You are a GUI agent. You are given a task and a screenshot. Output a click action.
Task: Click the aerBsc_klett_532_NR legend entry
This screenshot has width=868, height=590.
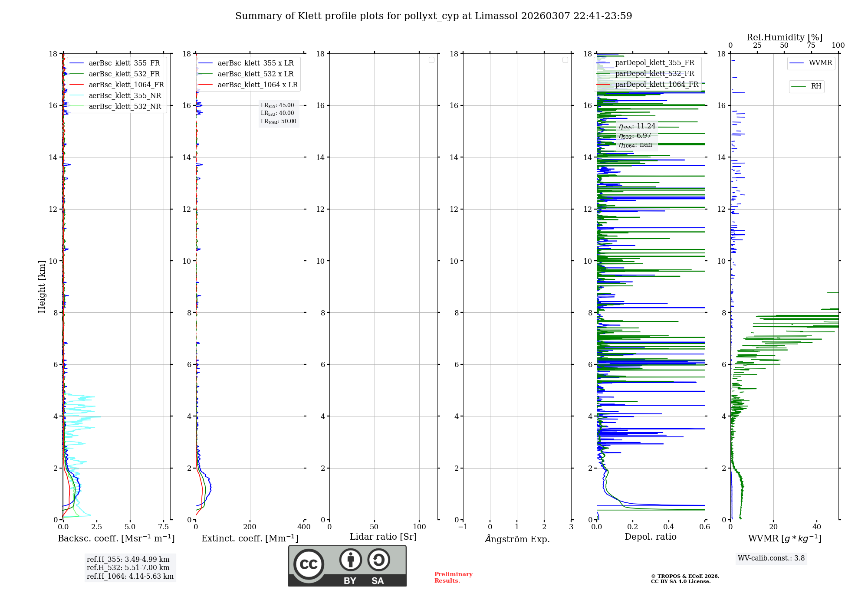click(125, 107)
